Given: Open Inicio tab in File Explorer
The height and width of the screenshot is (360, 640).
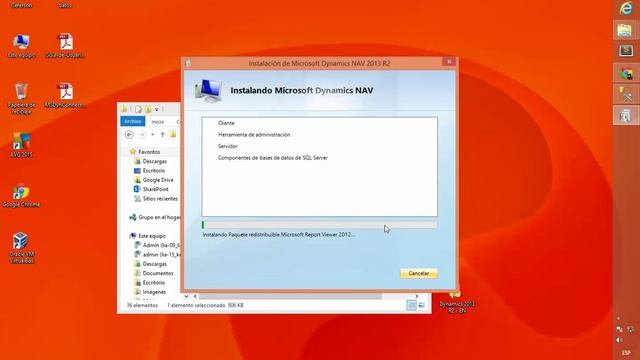Looking at the screenshot, I should 158,122.
